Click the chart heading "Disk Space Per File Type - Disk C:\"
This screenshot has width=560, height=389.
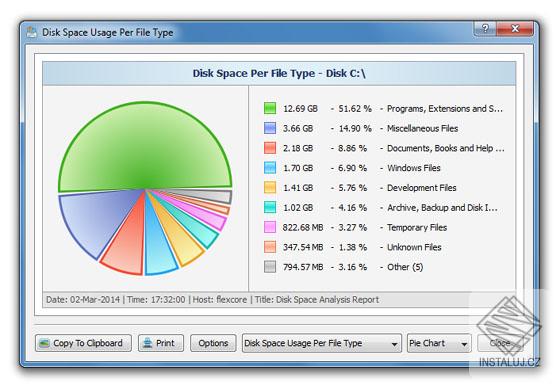click(x=279, y=73)
